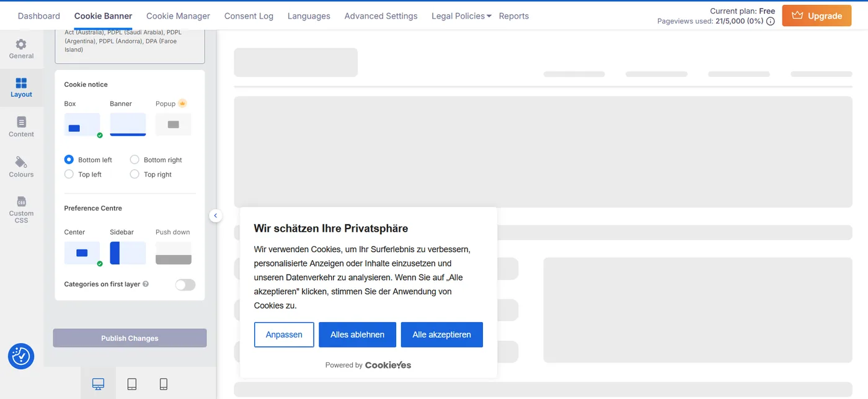Open the Content section in sidebar
868x399 pixels.
[x=21, y=127]
